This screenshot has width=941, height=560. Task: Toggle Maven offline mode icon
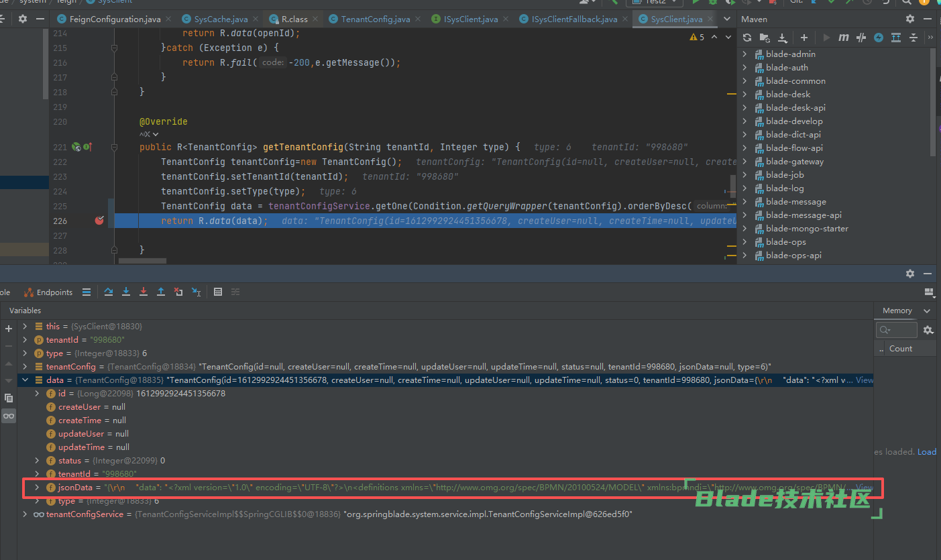(861, 38)
